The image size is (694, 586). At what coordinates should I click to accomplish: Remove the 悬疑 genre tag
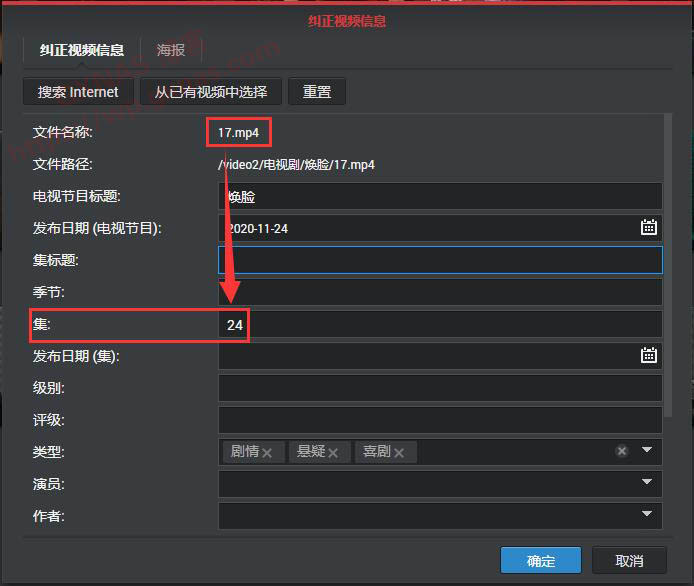333,453
